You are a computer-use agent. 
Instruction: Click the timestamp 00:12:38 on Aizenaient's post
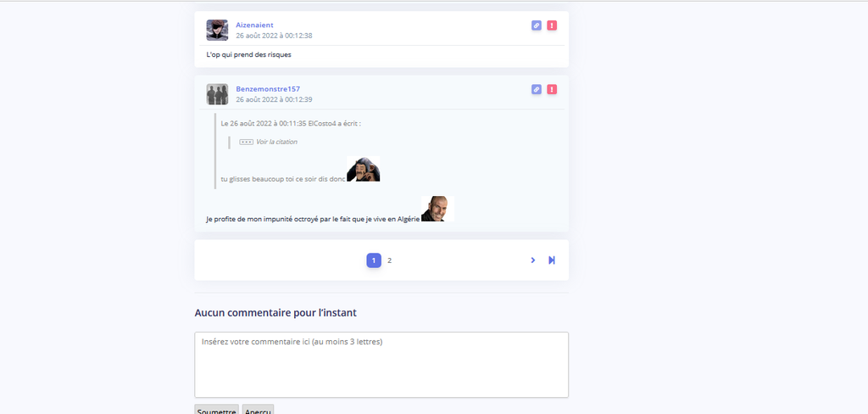[x=274, y=36]
